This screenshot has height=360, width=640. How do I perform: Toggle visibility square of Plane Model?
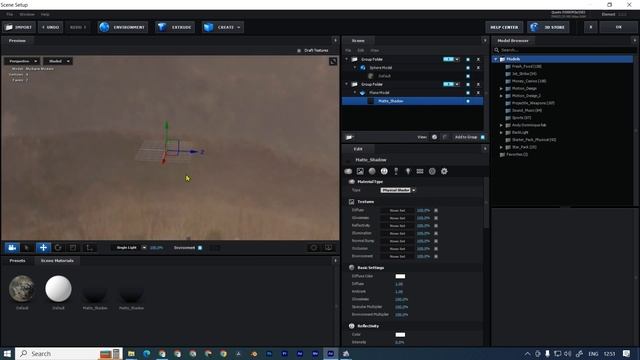click(x=468, y=93)
